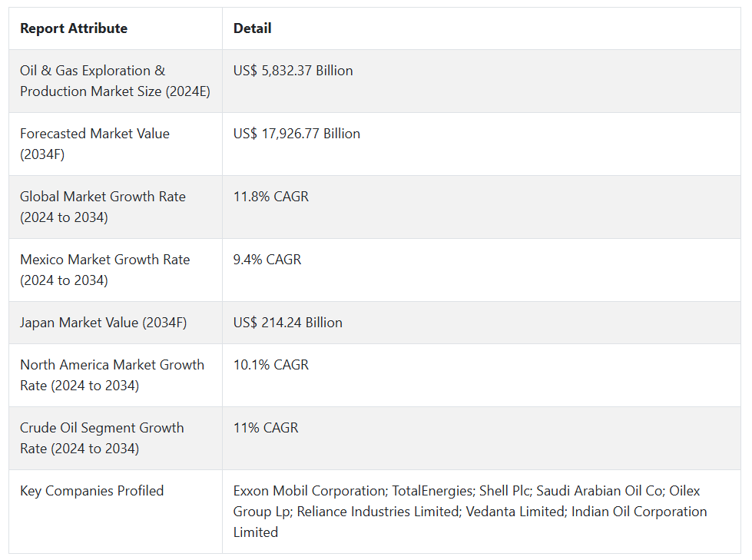Click the Detail column header
Image resolution: width=752 pixels, height=560 pixels.
252,28
